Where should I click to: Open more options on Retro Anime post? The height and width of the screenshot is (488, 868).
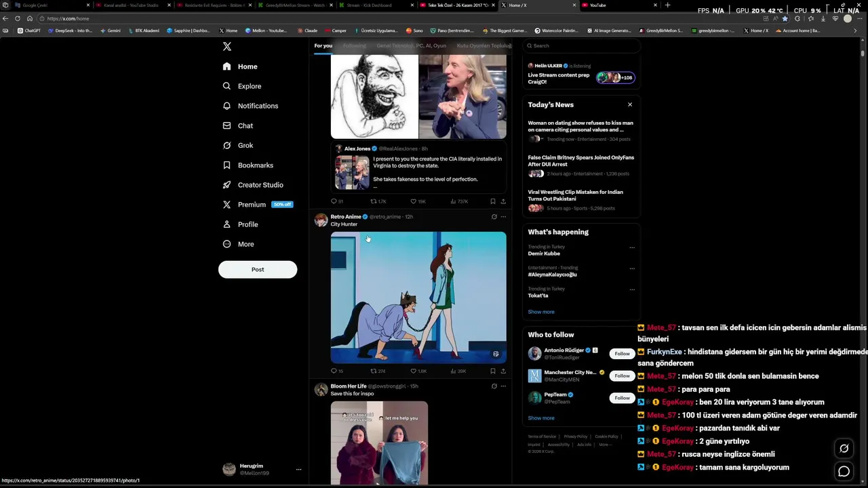click(x=503, y=217)
